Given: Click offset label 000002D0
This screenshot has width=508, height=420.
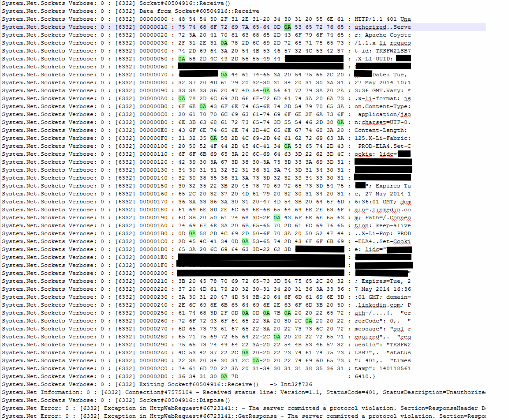Looking at the screenshot, I should coord(153,376).
